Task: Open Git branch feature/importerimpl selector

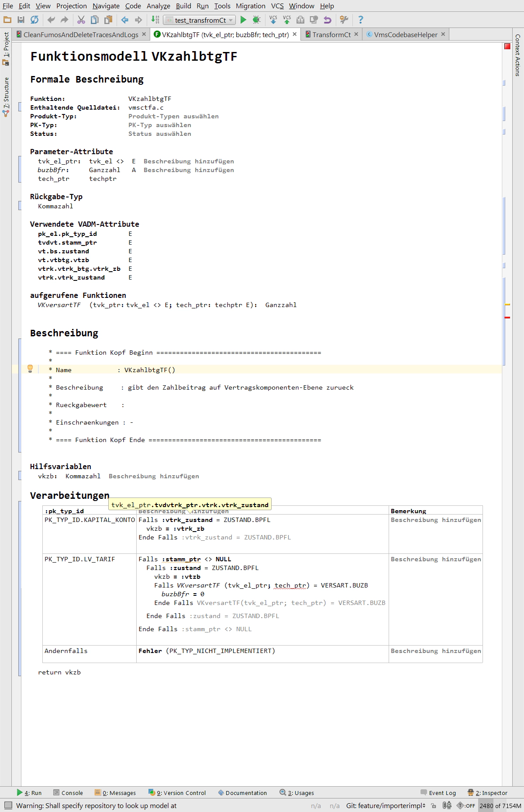Action: (386, 805)
